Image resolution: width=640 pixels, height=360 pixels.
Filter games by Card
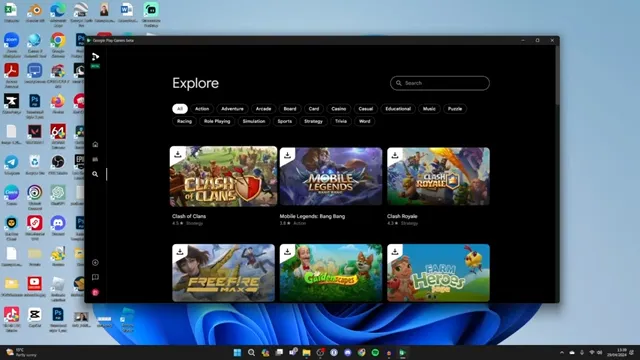[x=314, y=109]
